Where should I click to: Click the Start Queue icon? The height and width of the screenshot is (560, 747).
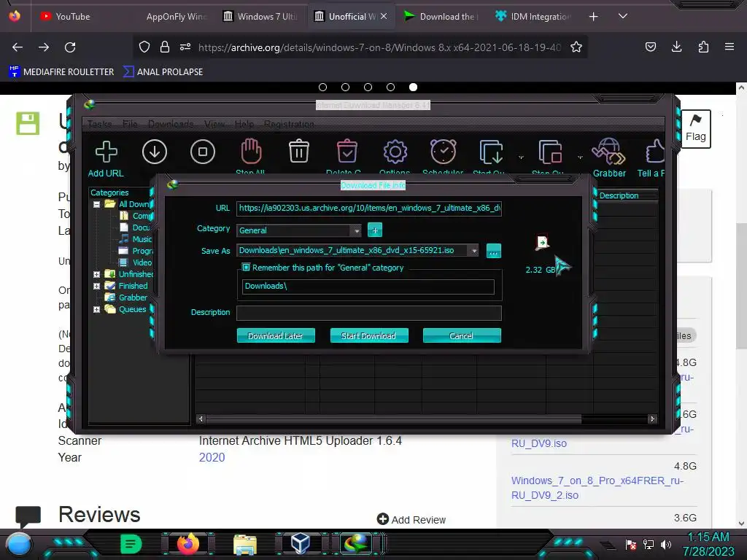(x=491, y=152)
